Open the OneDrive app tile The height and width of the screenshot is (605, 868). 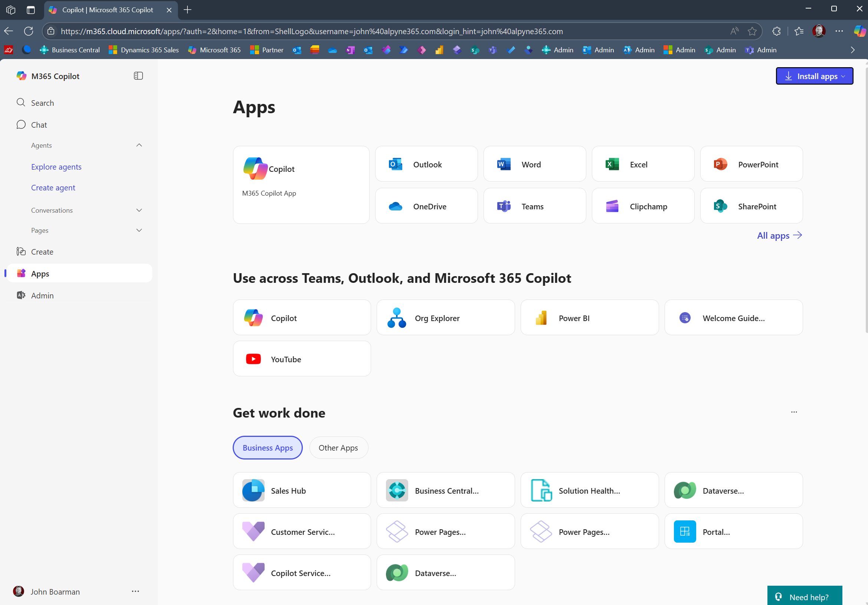[x=426, y=206]
